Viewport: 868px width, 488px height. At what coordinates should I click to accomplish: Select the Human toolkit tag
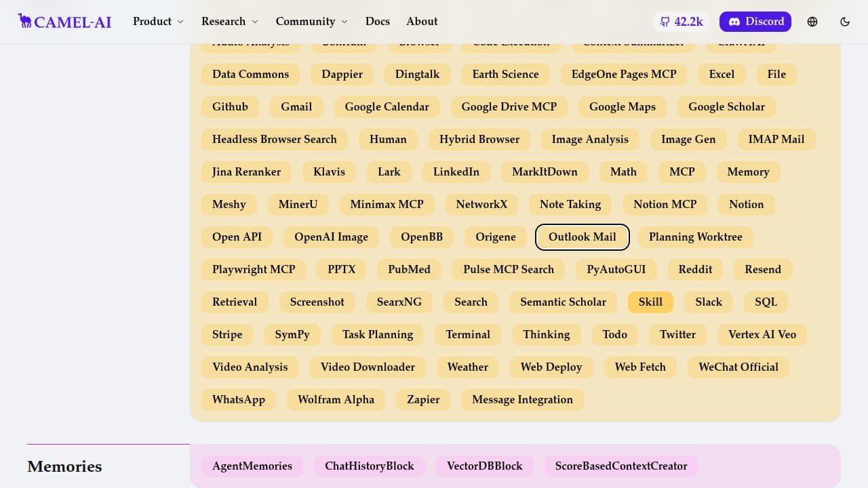389,140
